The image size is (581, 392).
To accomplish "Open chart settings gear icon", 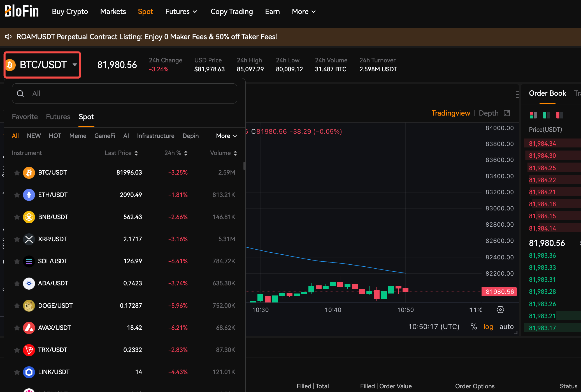I will pos(500,310).
